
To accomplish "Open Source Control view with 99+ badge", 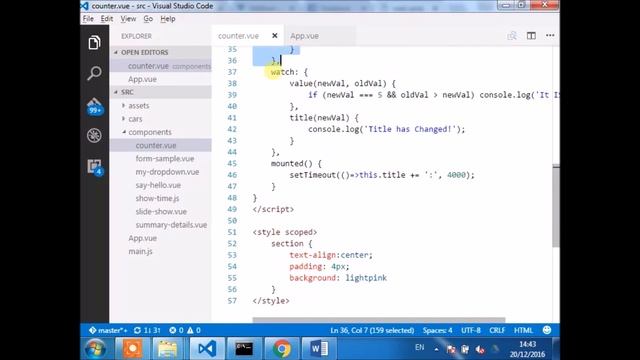I will (x=94, y=106).
